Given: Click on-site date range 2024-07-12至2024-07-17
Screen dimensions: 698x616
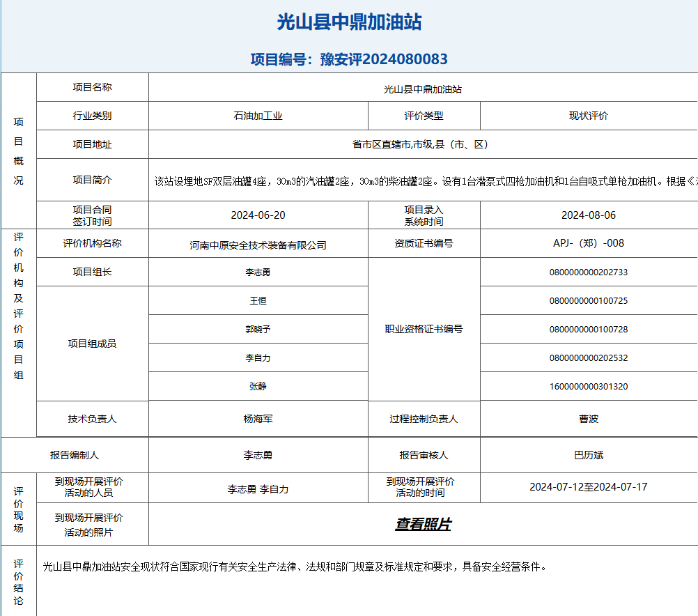Looking at the screenshot, I should click(589, 487).
